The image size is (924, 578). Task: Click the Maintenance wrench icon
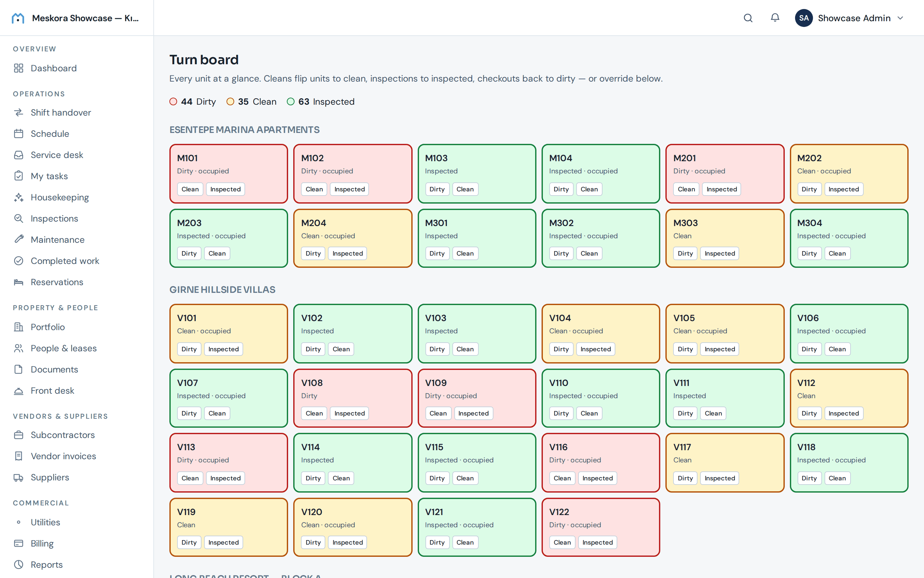pos(18,240)
